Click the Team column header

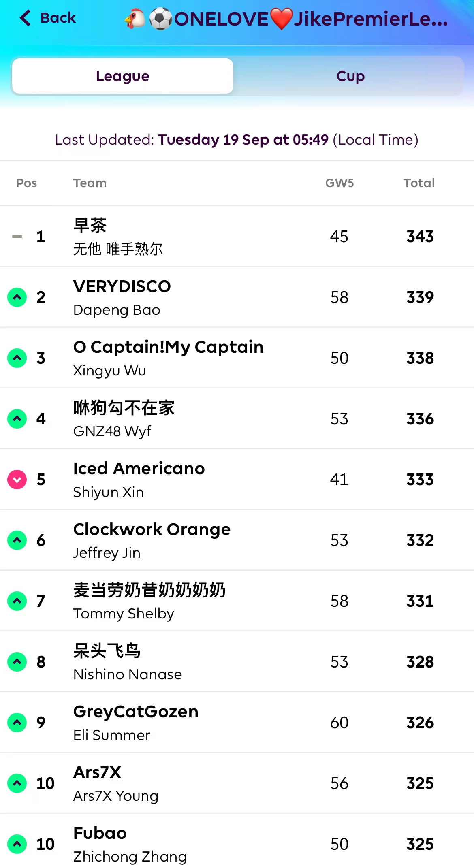click(90, 183)
